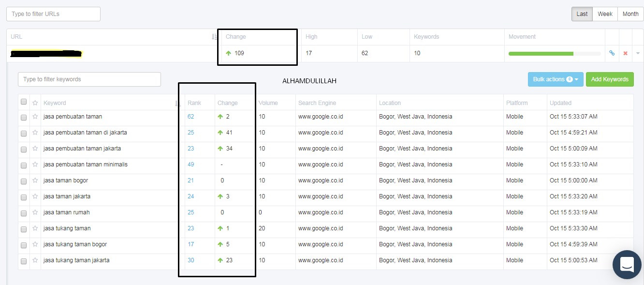Screen dimensions: 644x285
Task: Star the 'jasa taman bogor' keyword
Action: pyautogui.click(x=35, y=180)
